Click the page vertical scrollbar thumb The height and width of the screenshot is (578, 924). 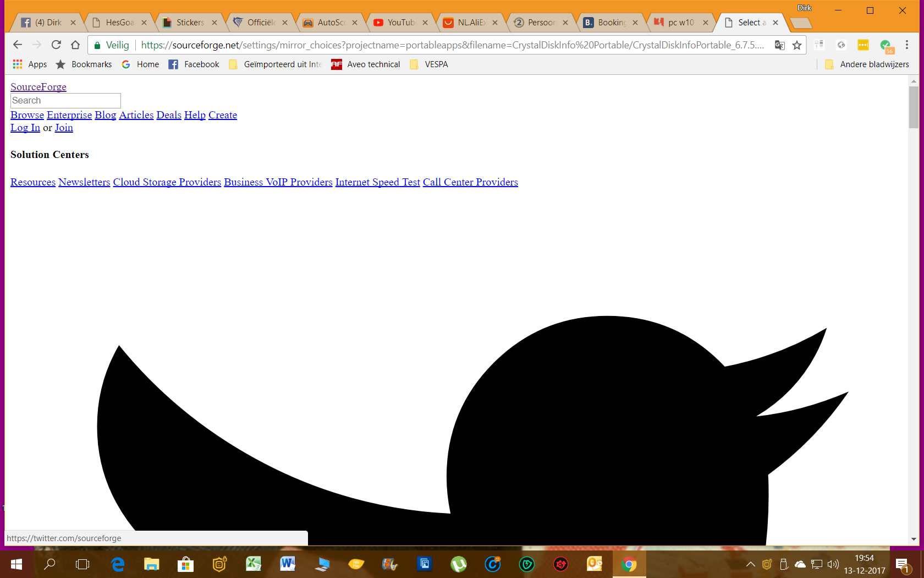[x=914, y=107]
